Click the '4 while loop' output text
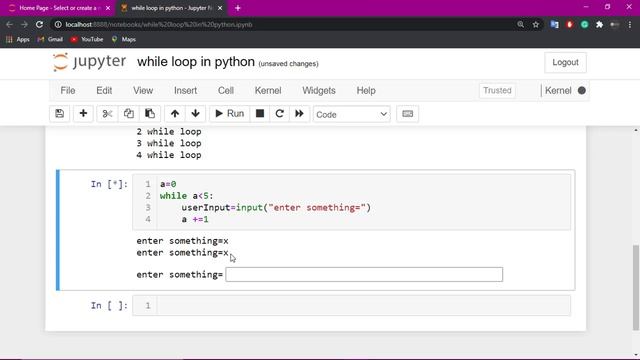This screenshot has width=640, height=360. (x=169, y=155)
